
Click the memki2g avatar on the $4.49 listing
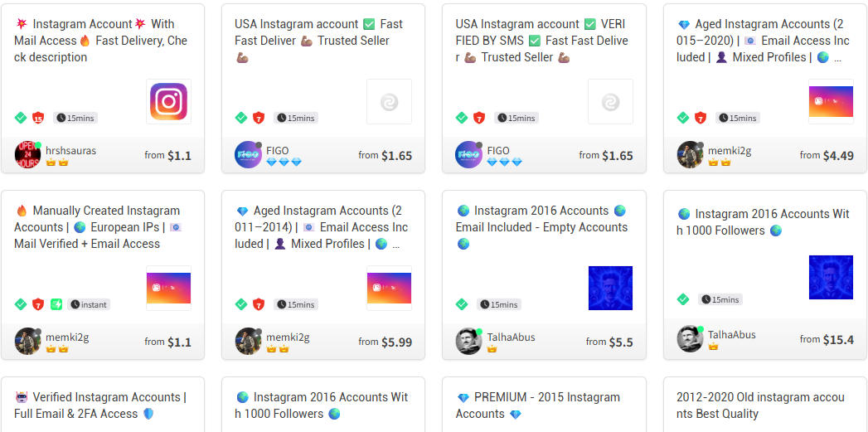(691, 155)
